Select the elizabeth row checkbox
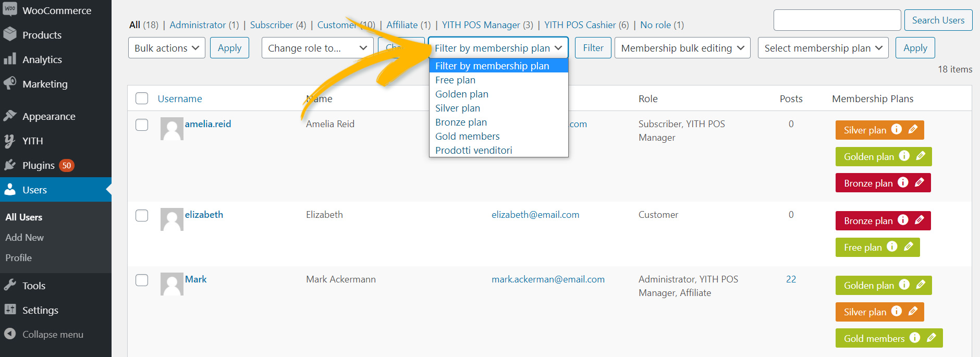This screenshot has width=980, height=357. 142,215
